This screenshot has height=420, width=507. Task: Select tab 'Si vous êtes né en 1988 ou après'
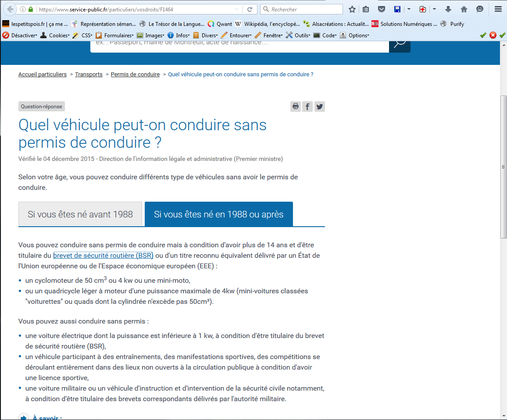218,214
